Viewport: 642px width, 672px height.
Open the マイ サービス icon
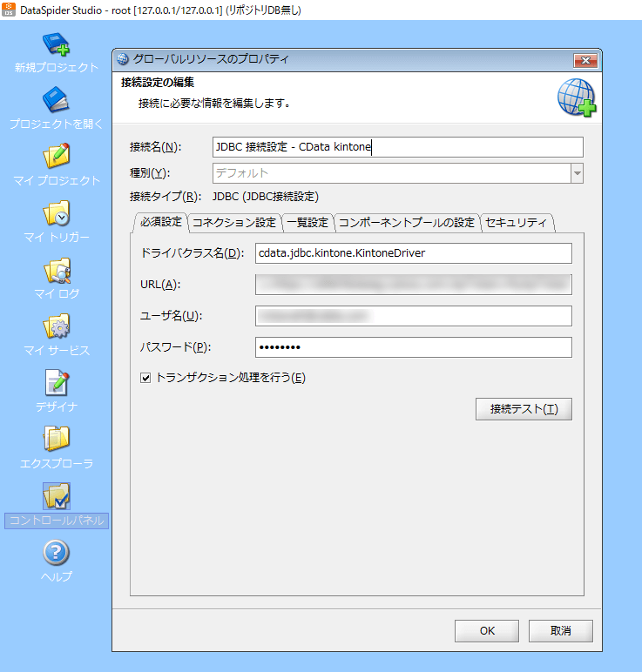pos(56,326)
